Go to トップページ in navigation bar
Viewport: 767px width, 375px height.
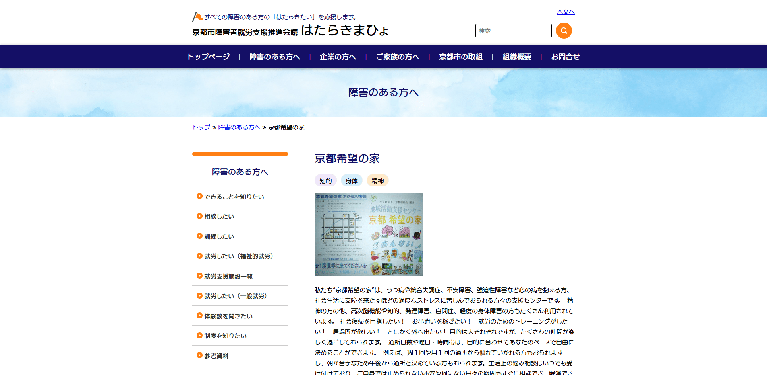point(208,57)
